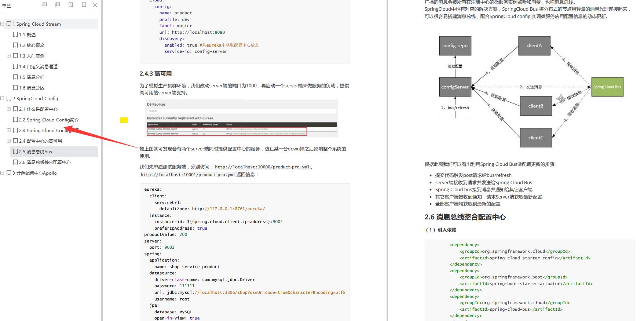
Task: Expand the '2.1 什么是配置中心' bookmark node
Action: tap(9, 109)
